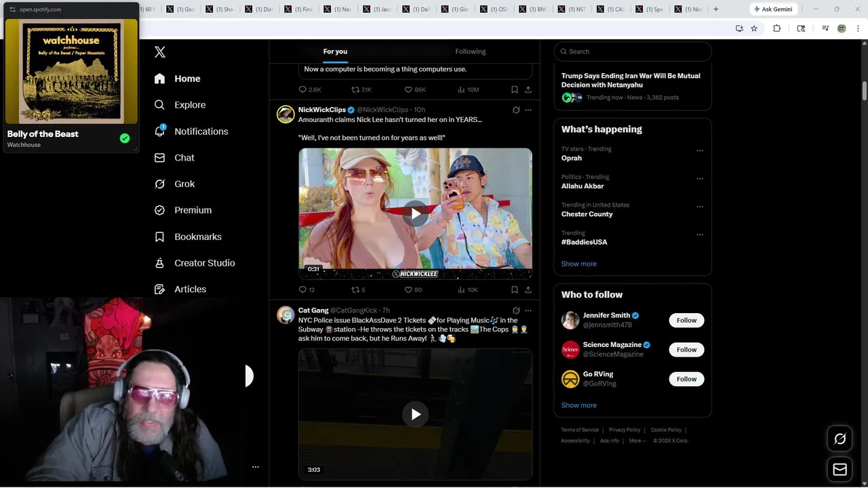This screenshot has width=868, height=488.
Task: Bookmark this page with star icon
Action: click(x=754, y=28)
